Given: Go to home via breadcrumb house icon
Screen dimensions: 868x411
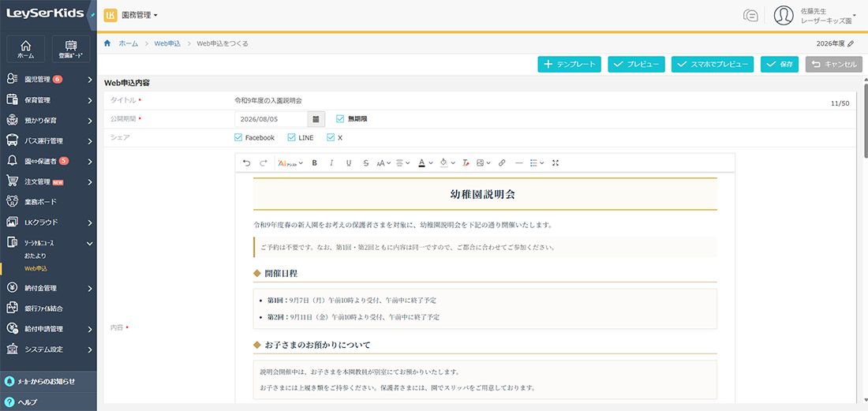Looking at the screenshot, I should pos(107,43).
